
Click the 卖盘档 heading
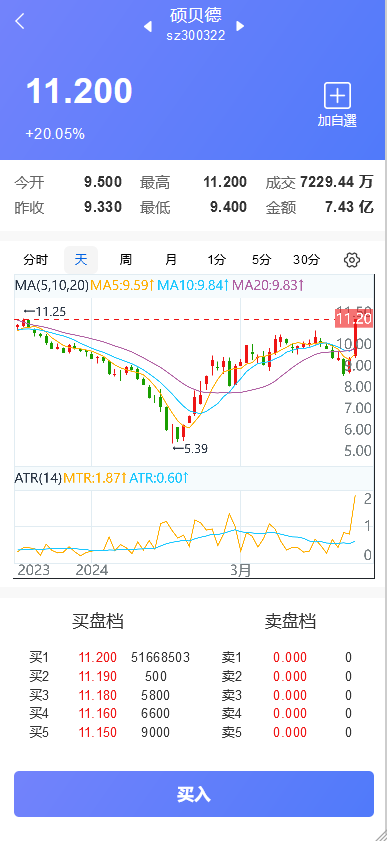tap(290, 621)
